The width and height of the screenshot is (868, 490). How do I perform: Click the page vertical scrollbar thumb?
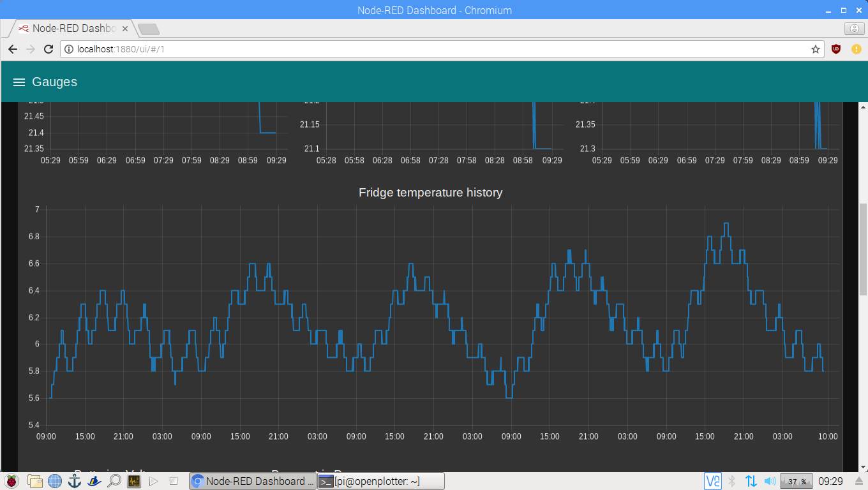tap(863, 242)
